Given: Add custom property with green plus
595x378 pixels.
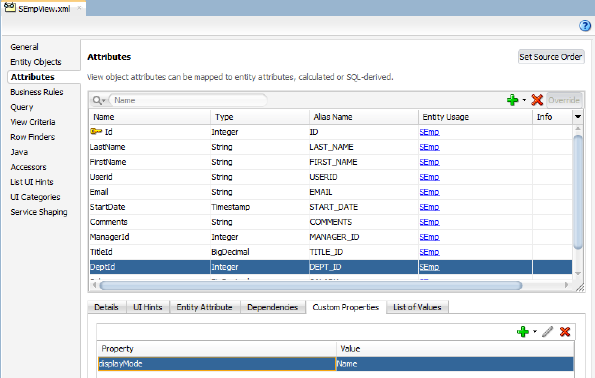Looking at the screenshot, I should (x=523, y=332).
